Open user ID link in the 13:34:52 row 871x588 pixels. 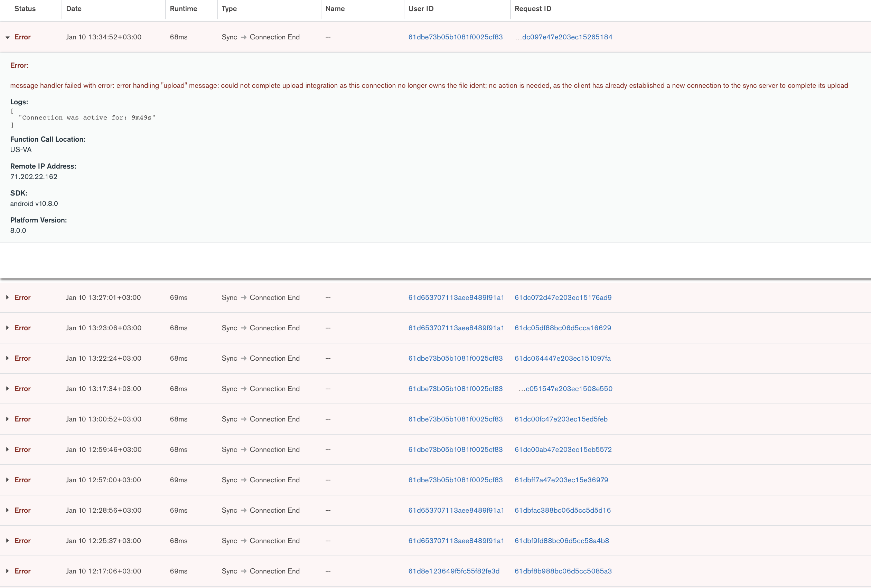[455, 37]
